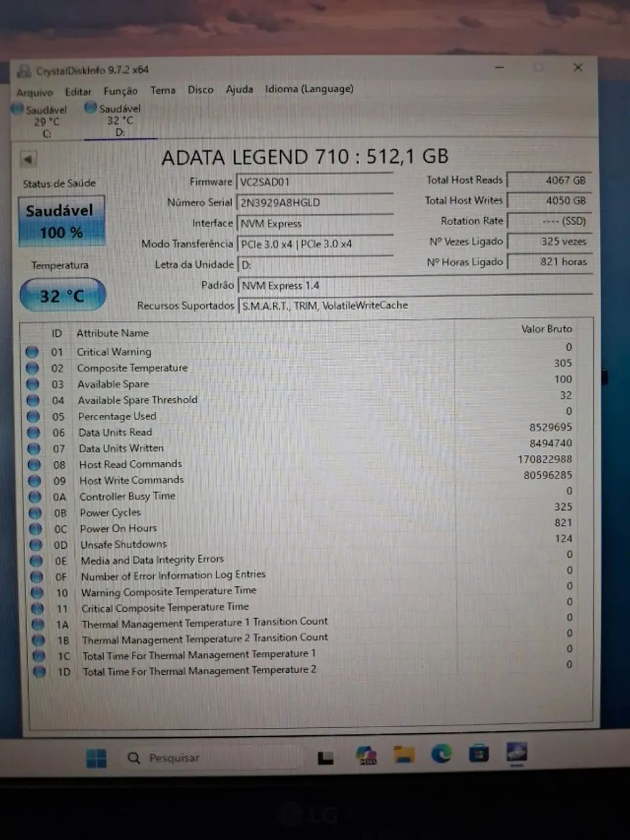The image size is (630, 840).
Task: Click the status circle for Power On Hours
Action: [x=35, y=529]
